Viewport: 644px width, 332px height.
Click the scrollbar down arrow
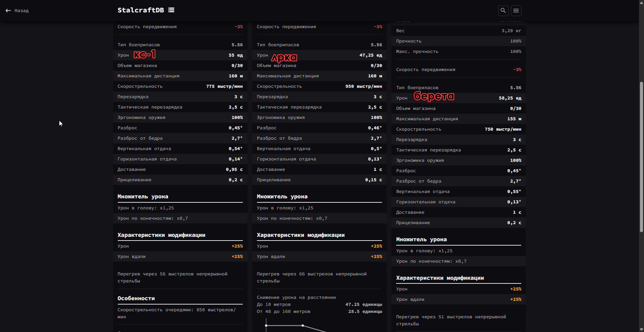pos(641,329)
